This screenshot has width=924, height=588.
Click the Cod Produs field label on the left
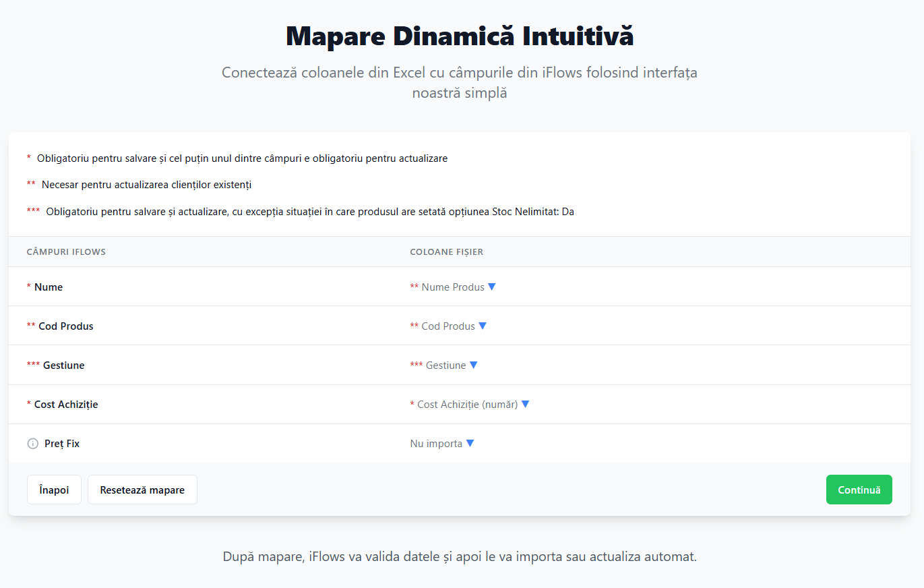pos(66,326)
